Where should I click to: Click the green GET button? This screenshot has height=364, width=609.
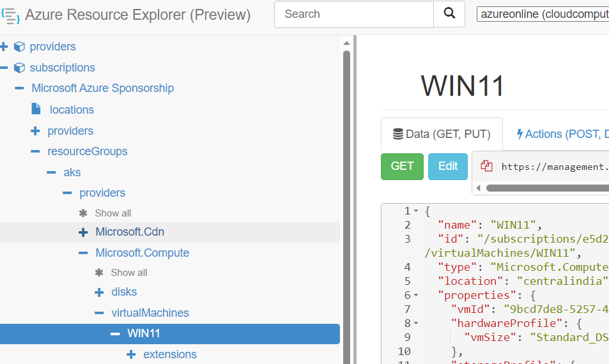(x=402, y=167)
